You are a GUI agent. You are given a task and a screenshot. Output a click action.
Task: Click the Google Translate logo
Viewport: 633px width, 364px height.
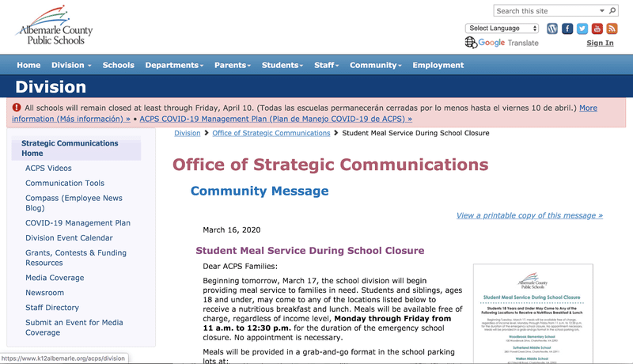tap(502, 43)
